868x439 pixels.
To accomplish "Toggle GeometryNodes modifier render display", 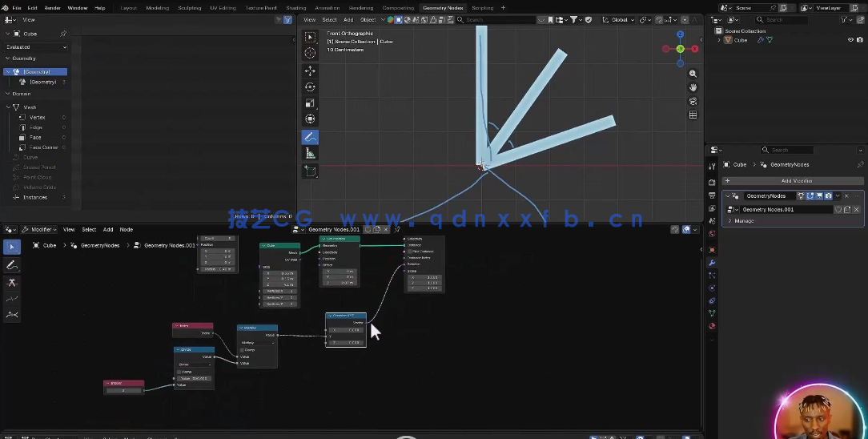I will [829, 196].
